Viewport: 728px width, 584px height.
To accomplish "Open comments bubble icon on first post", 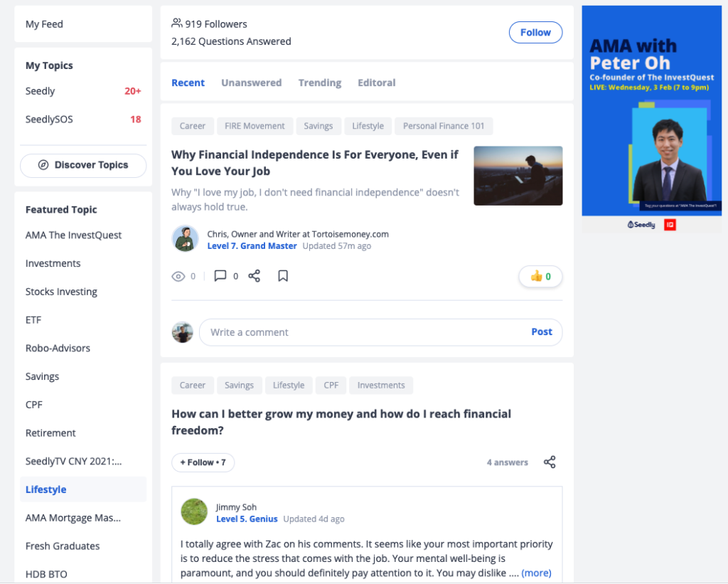I will pos(220,276).
